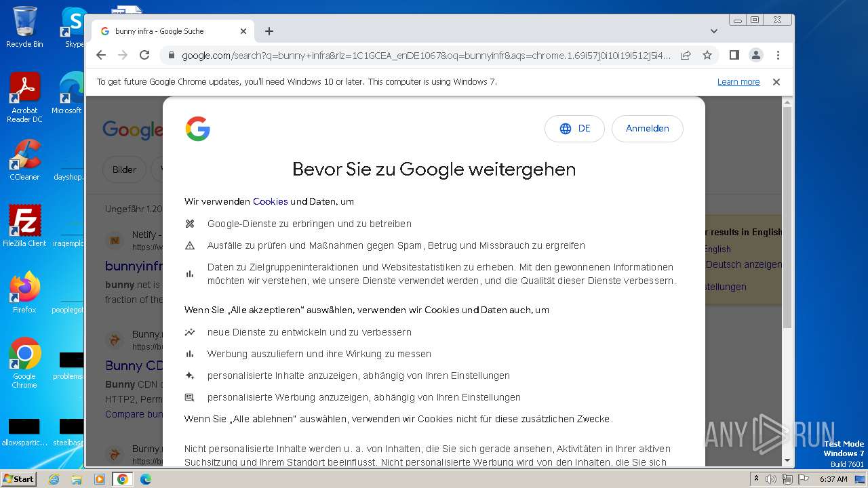Open Internet Explorer from the taskbar
Screen dimensions: 868x488
(54, 479)
